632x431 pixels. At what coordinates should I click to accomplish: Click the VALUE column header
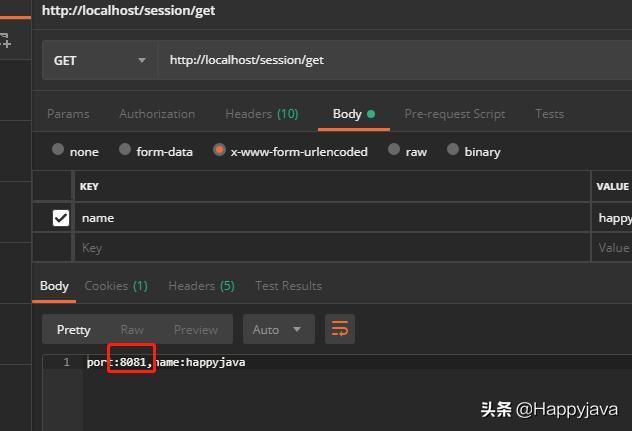point(612,186)
